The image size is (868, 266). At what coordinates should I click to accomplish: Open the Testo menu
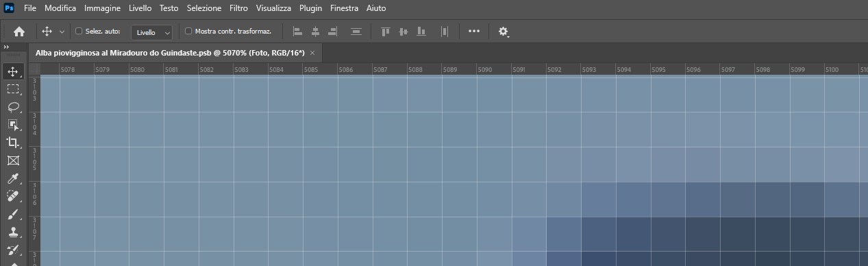point(169,8)
